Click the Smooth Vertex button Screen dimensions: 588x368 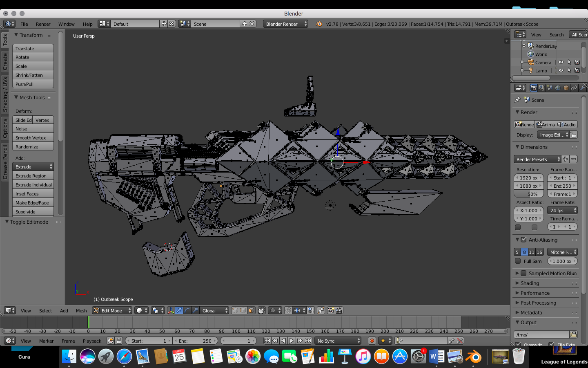point(33,137)
